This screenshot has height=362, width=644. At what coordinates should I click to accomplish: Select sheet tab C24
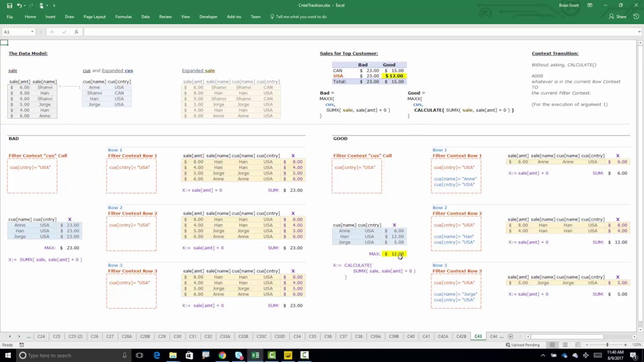[x=41, y=336]
